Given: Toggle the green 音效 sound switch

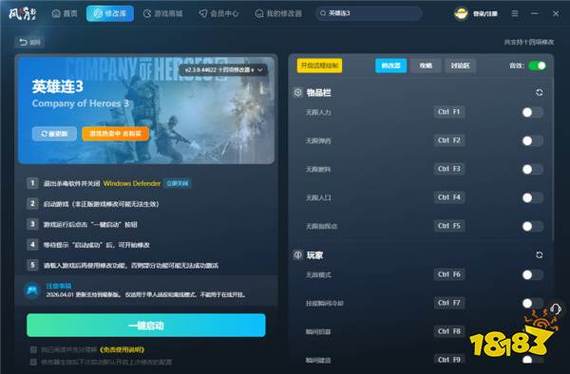Looking at the screenshot, I should pos(537,66).
